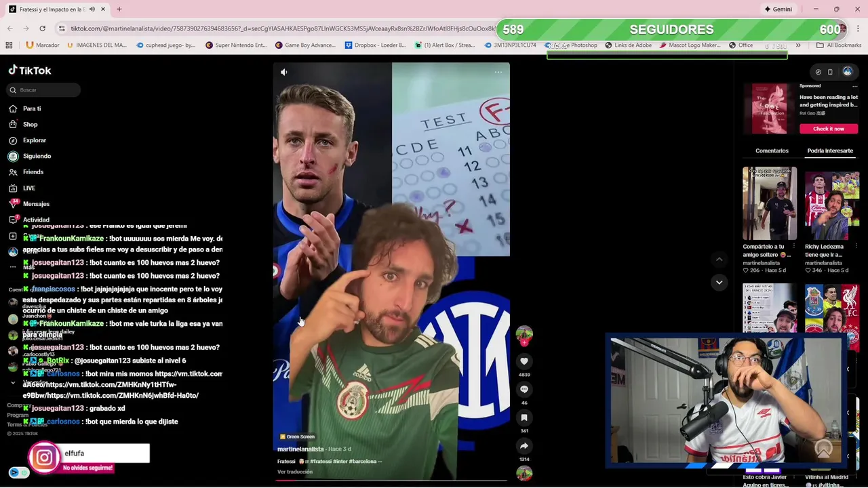
Task: Click the Green Screen effect tag
Action: point(298,436)
